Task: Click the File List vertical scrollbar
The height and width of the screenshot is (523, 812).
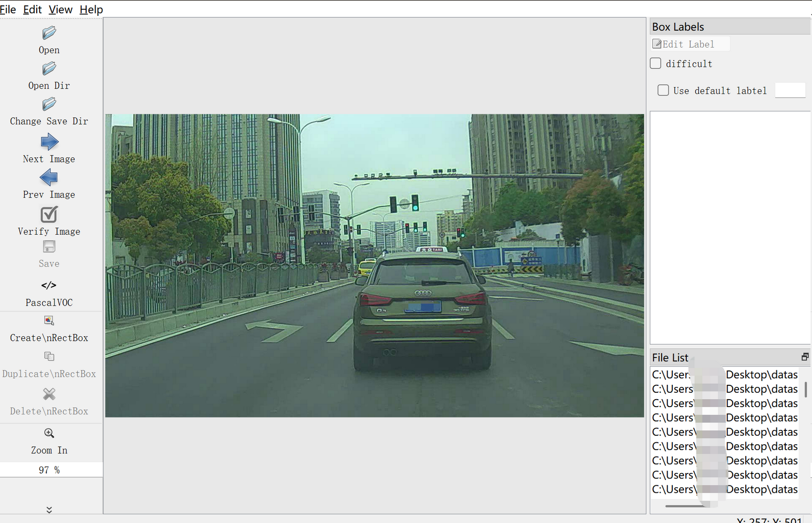Action: point(806,389)
